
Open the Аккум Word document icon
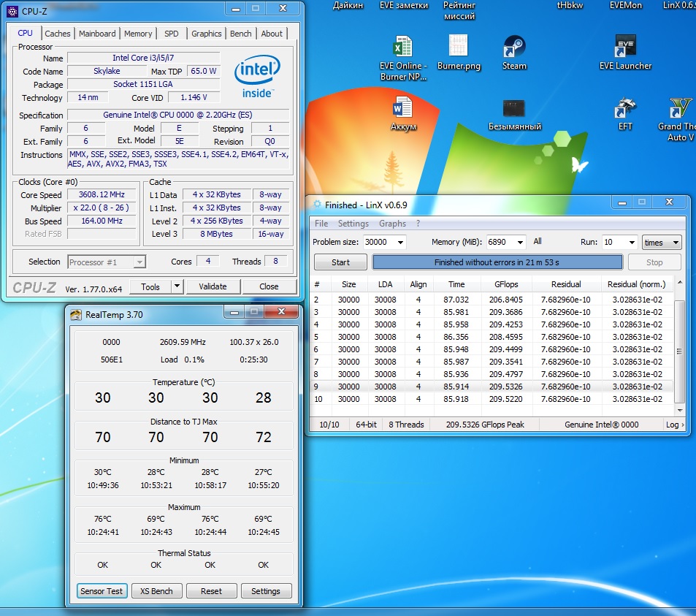point(403,110)
